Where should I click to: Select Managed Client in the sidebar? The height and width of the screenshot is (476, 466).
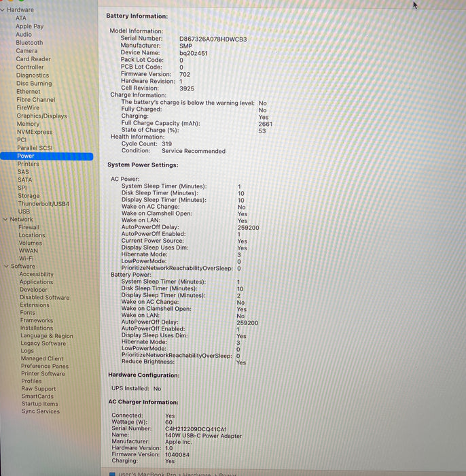click(x=42, y=358)
